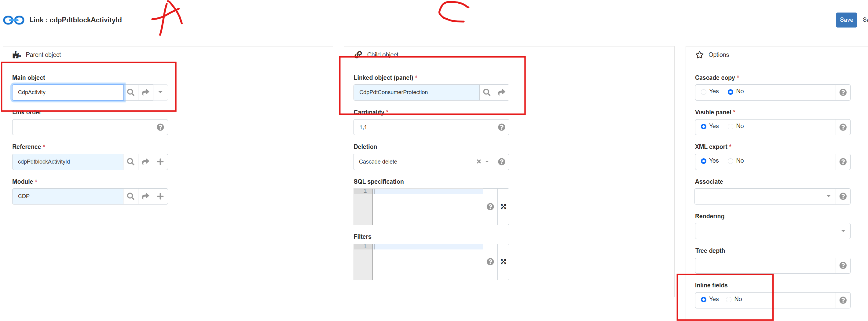Click the search icon next to Main object
868x321 pixels.
131,92
